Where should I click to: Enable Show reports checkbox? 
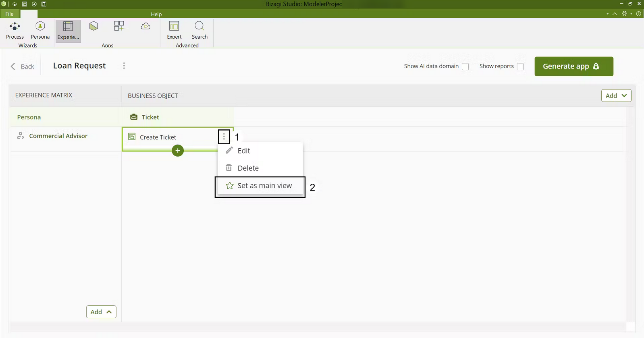(520, 66)
